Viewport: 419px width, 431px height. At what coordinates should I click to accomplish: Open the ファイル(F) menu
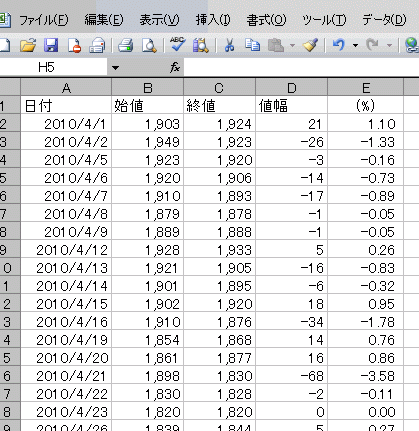[44, 20]
